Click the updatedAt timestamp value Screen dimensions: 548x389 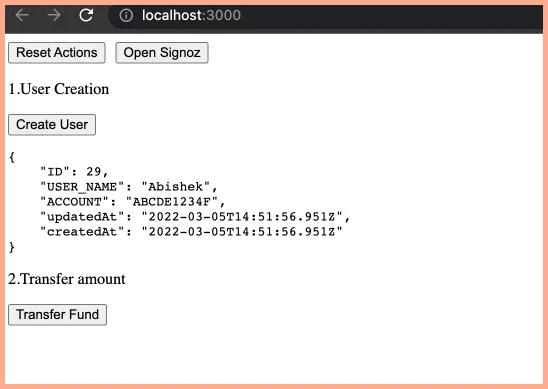[x=242, y=217]
